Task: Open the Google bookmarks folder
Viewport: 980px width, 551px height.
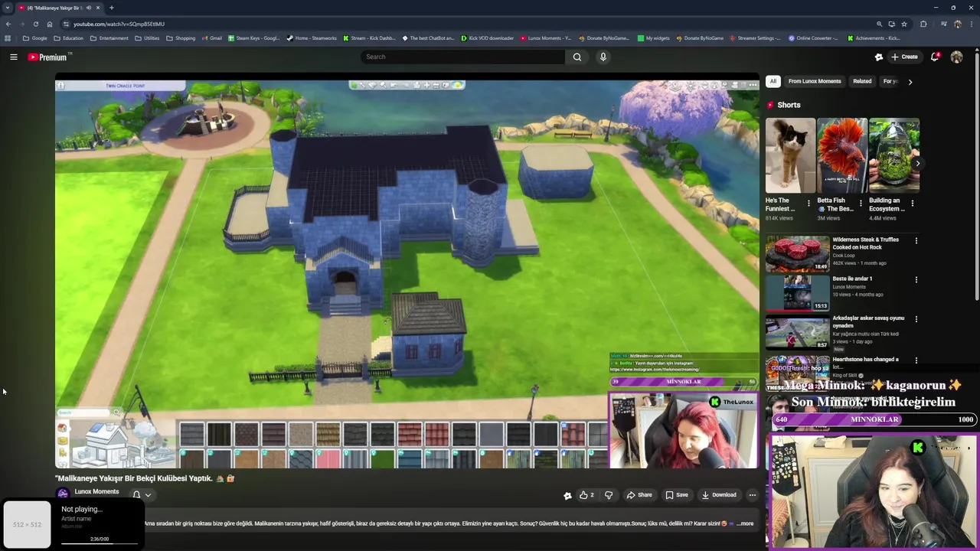Action: pos(35,38)
